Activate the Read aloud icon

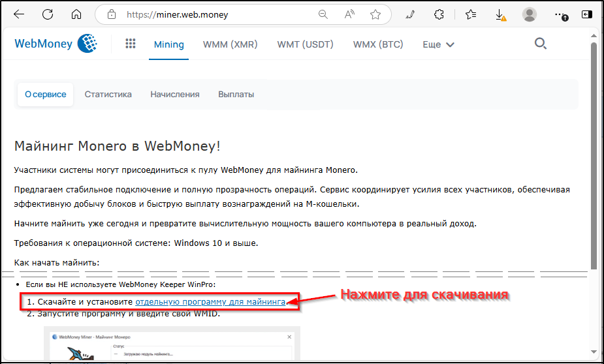point(349,14)
